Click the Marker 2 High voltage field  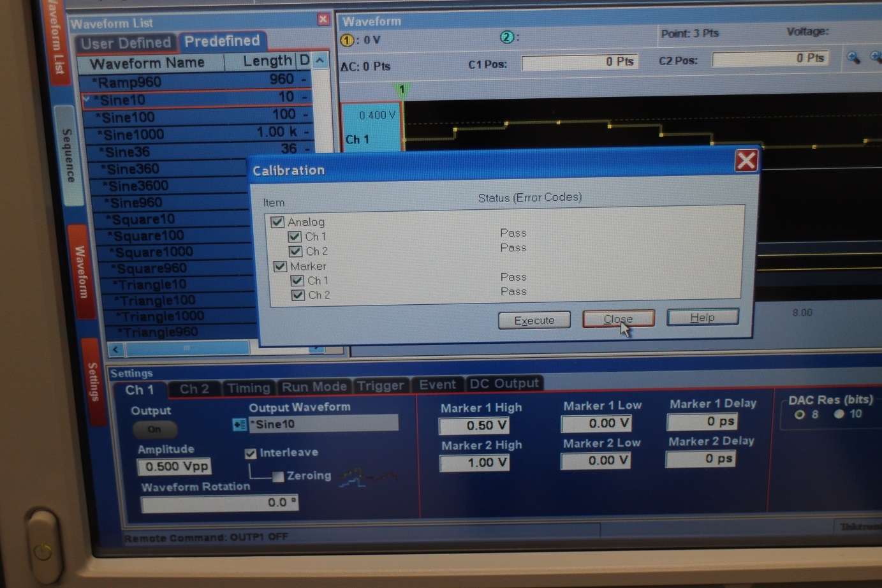tap(475, 463)
